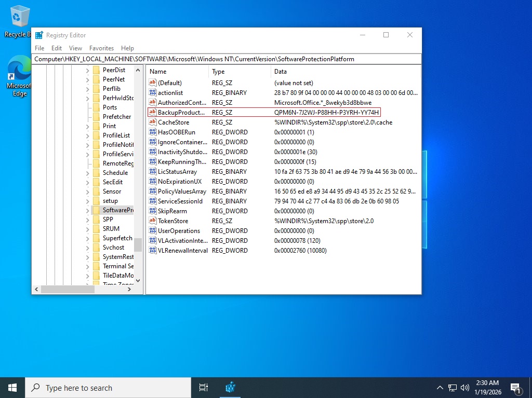The image size is (532, 398).
Task: Click the BackupProductKeyDefault string value icon
Action: pos(153,112)
